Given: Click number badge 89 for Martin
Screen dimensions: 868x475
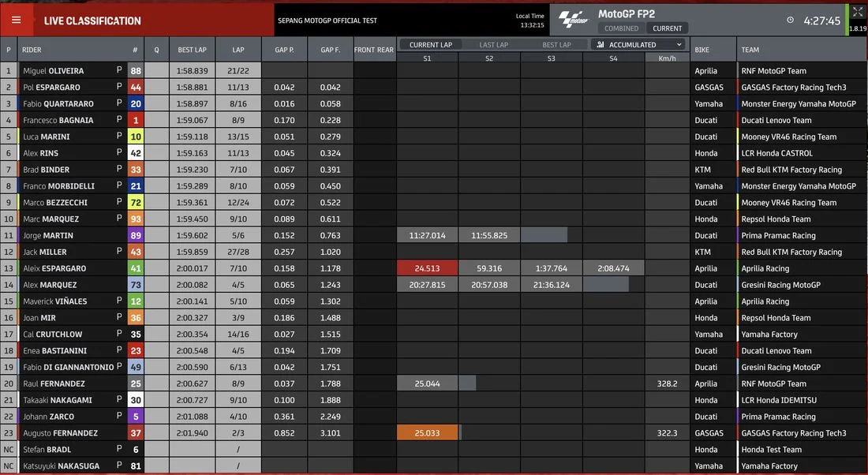Looking at the screenshot, I should point(136,235).
